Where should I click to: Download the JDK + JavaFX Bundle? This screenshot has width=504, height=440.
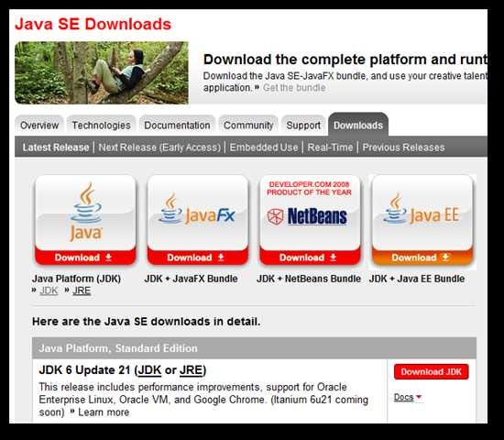pos(198,258)
